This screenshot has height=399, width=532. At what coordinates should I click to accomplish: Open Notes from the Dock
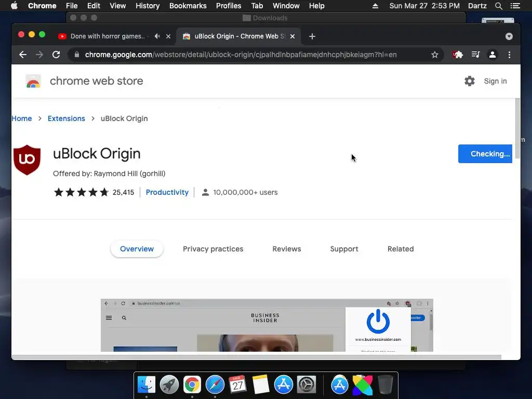(x=261, y=384)
